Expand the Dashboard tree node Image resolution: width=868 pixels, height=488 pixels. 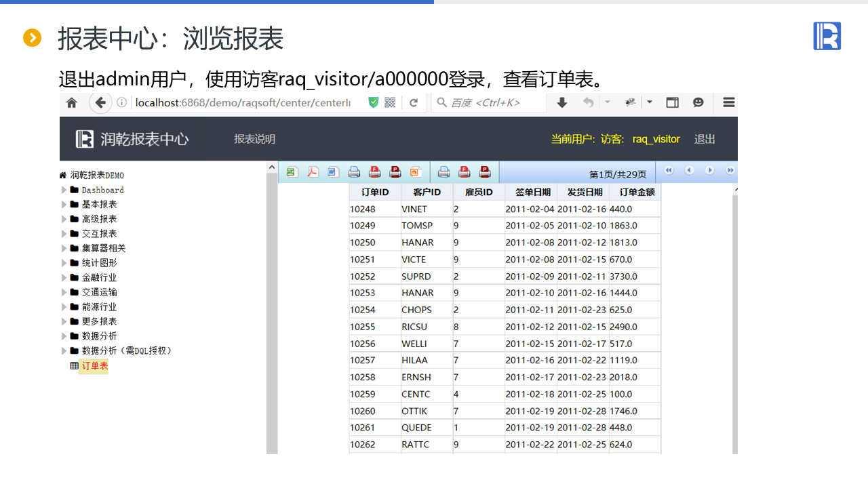(64, 189)
